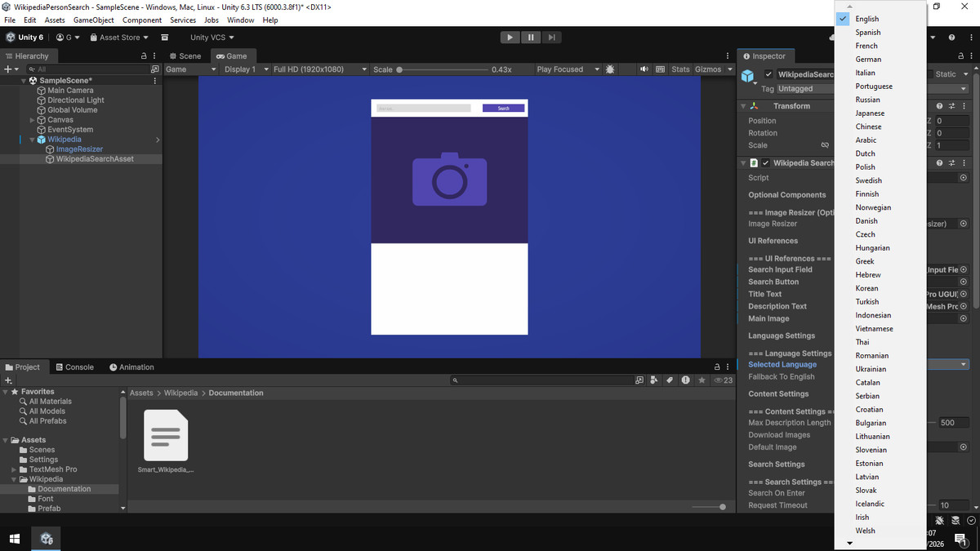The width and height of the screenshot is (980, 551).
Task: Select the Smart_Wikipedia documentation file
Action: pos(167,442)
